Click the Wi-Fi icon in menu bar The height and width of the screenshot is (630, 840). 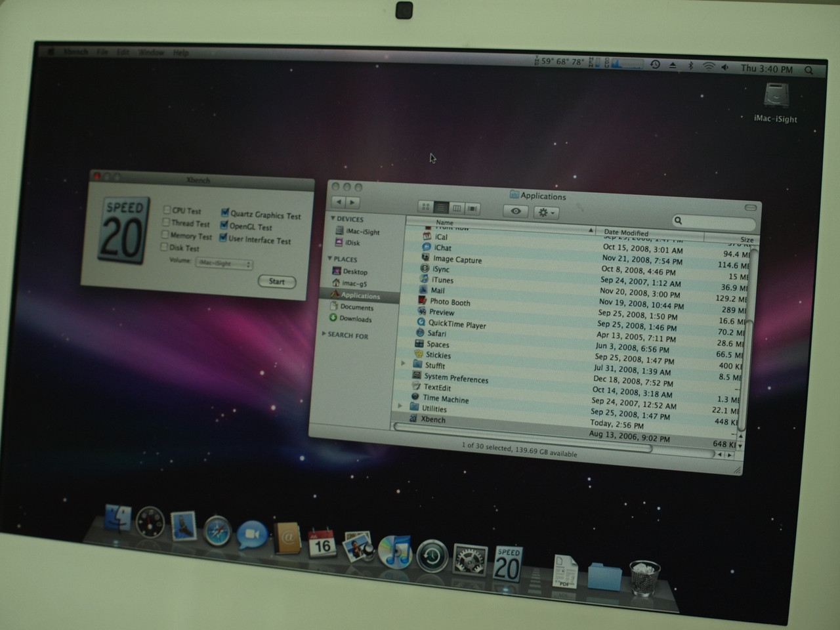coord(708,66)
